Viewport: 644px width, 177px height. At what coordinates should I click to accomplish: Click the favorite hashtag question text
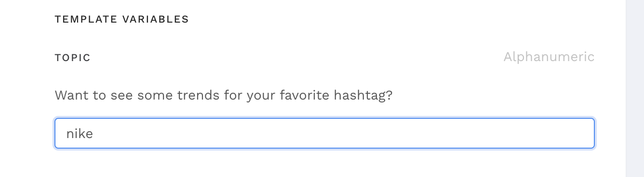[224, 95]
